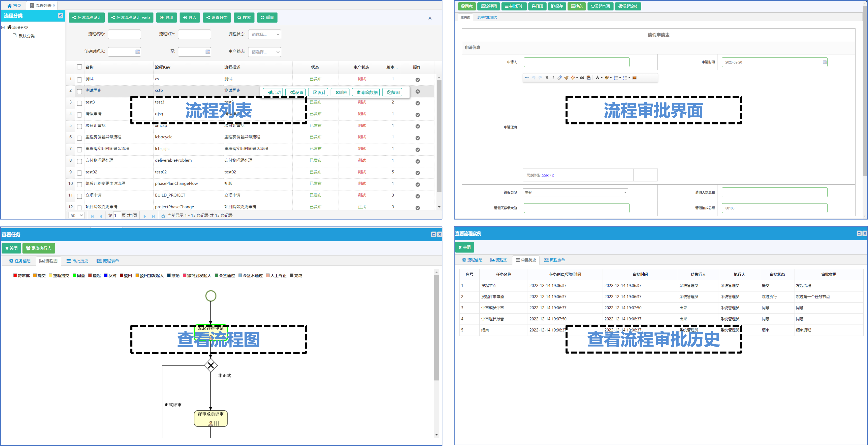Click the 更改执行人 button
This screenshot has height=446, width=868.
39,248
